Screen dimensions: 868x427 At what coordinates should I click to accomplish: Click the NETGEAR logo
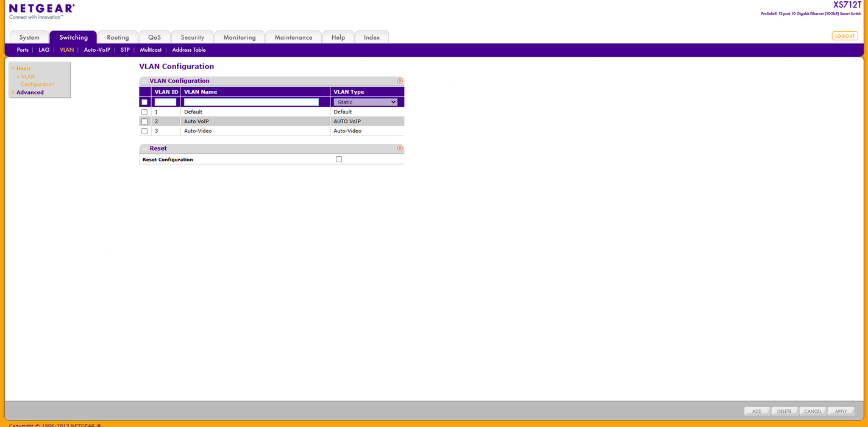pos(41,9)
